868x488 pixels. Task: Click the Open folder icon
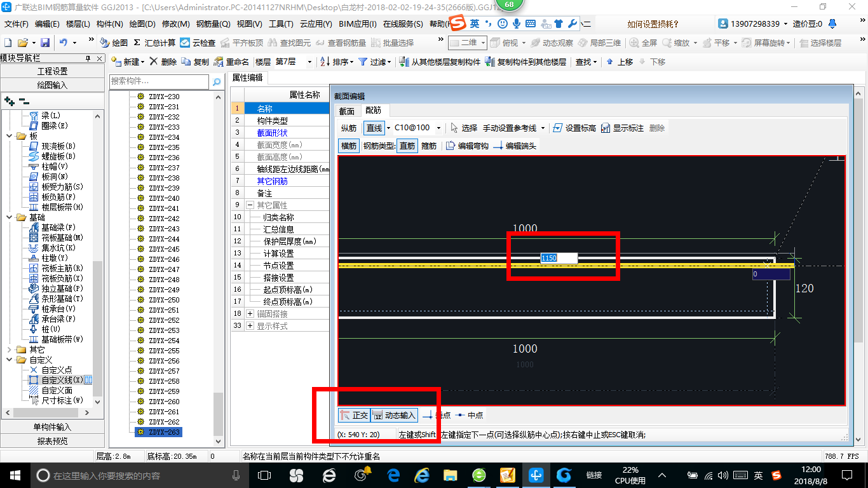click(x=22, y=43)
